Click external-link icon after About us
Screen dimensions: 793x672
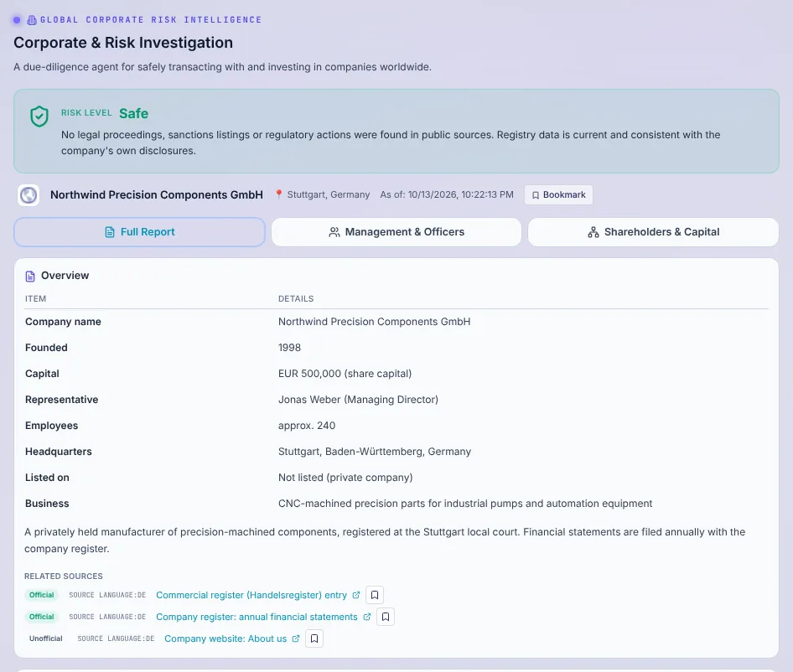(296, 638)
